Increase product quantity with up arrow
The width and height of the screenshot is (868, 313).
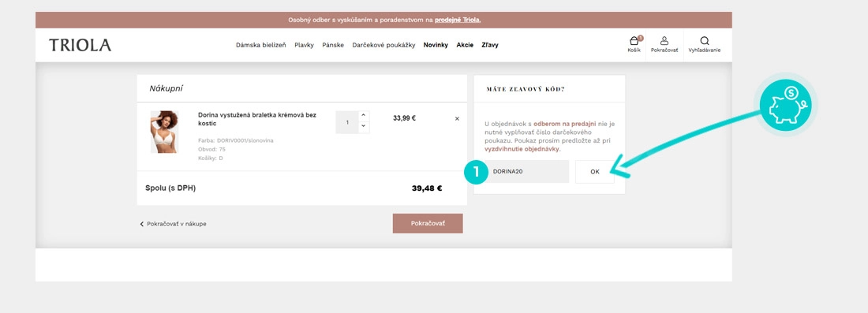[x=363, y=116]
